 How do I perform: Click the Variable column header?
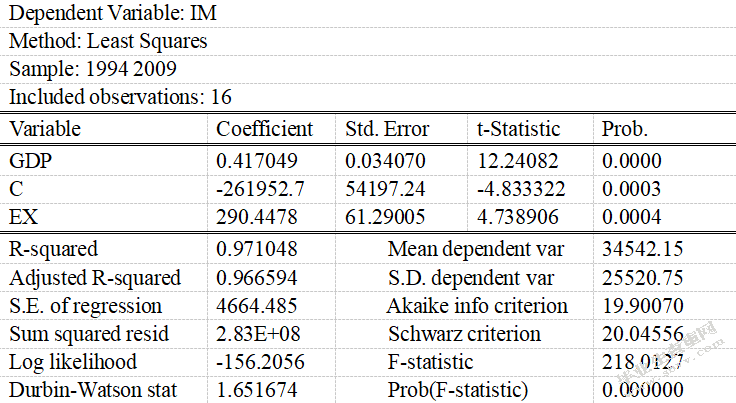45,129
